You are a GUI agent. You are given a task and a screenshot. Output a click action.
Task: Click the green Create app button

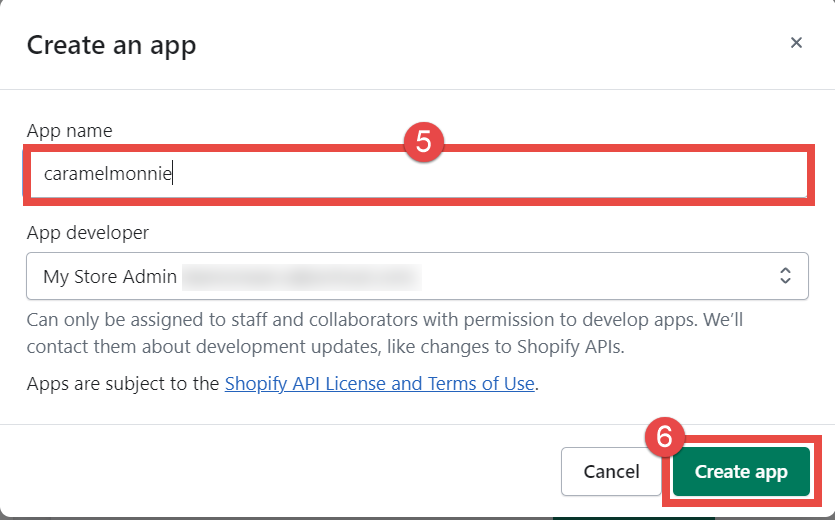[x=741, y=472]
